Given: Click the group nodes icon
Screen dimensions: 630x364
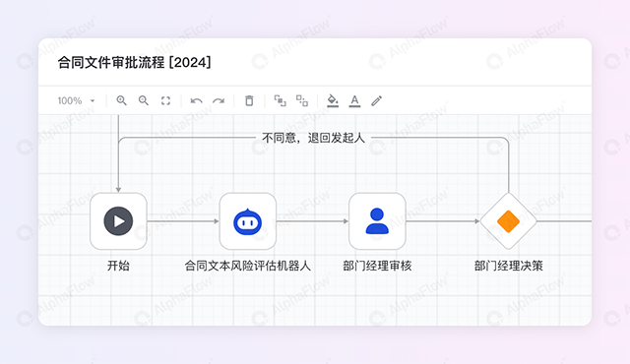Looking at the screenshot, I should click(x=280, y=100).
